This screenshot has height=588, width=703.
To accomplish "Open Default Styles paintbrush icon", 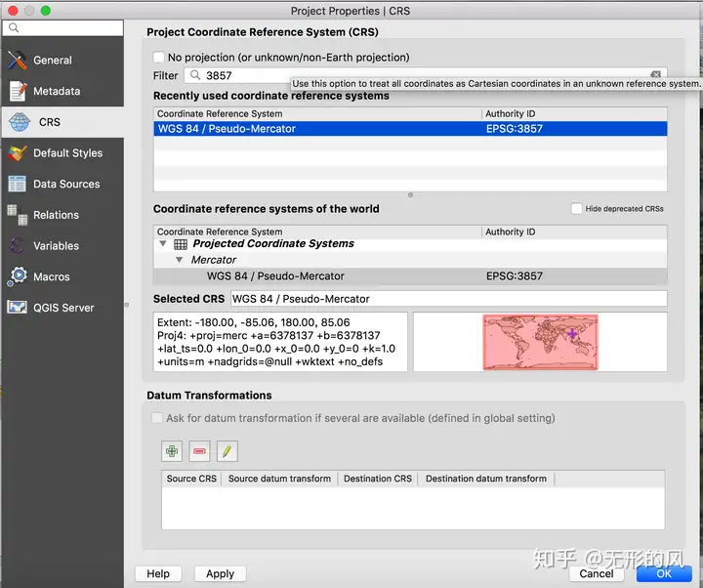I will pyautogui.click(x=17, y=153).
